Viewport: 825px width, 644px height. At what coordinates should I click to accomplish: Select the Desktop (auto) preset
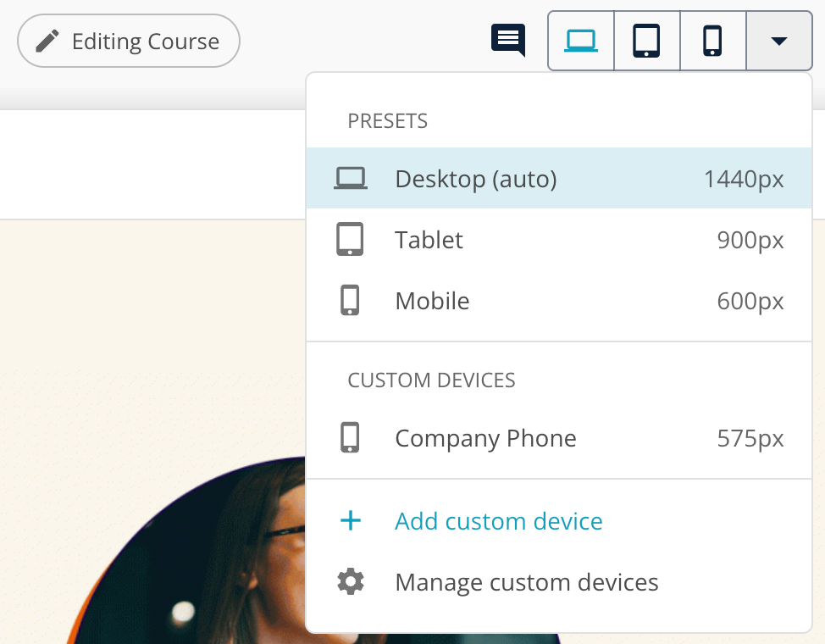point(559,179)
